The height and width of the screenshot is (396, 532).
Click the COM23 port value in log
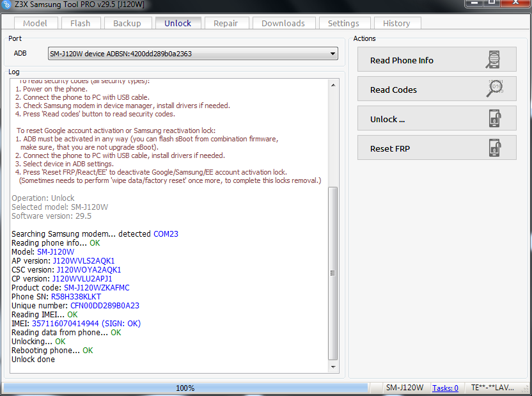166,234
